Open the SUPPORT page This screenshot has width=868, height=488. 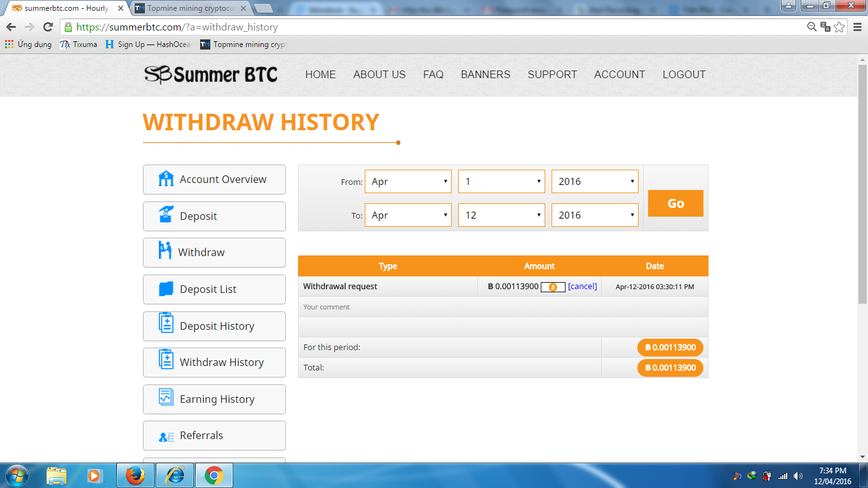552,74
